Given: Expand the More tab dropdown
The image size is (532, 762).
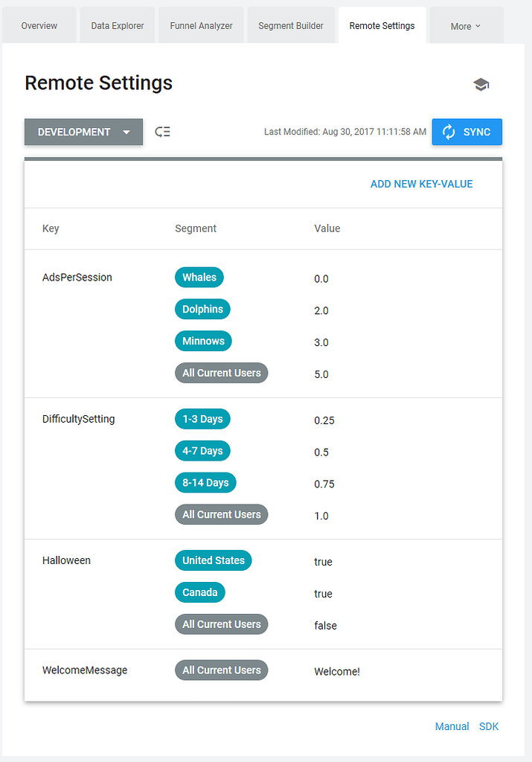Looking at the screenshot, I should (466, 25).
